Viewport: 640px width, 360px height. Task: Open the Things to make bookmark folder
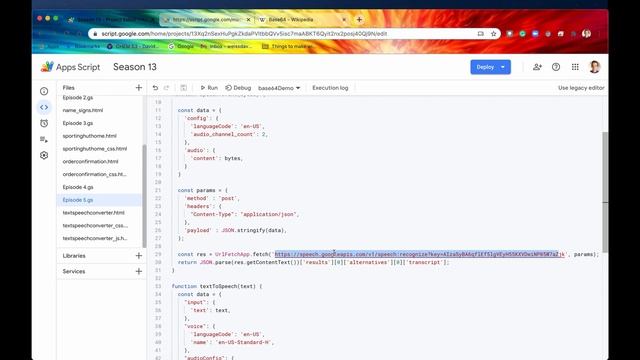[x=288, y=47]
